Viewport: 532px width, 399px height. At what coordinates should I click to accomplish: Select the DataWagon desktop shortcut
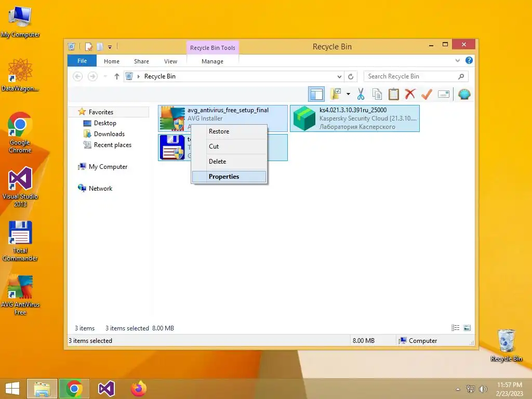[20, 75]
